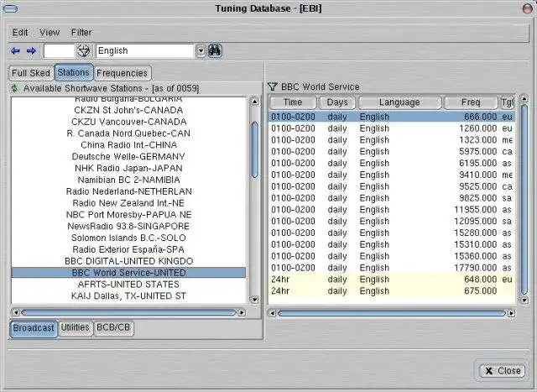The image size is (537, 392).
Task: Select the BCB/CB tab
Action: 113,328
